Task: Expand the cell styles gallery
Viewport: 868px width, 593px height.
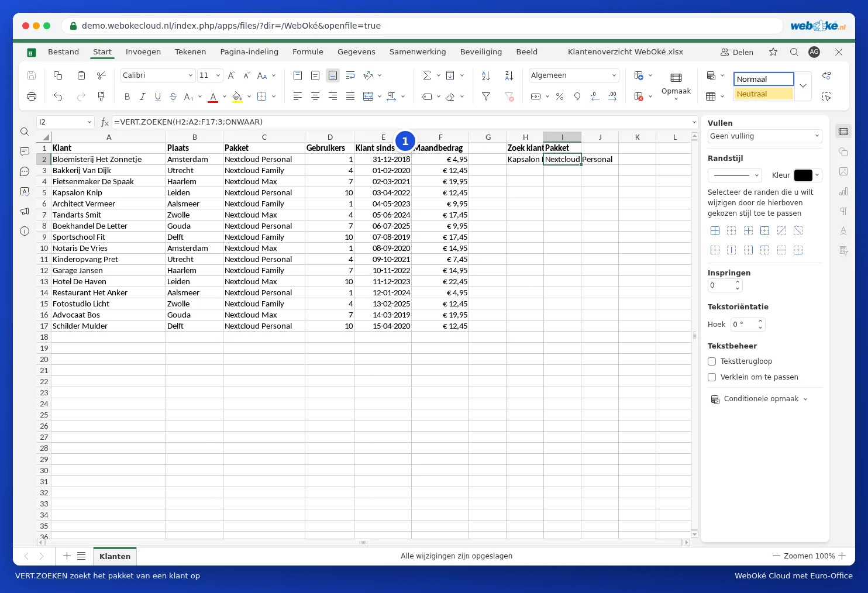Action: 803,86
